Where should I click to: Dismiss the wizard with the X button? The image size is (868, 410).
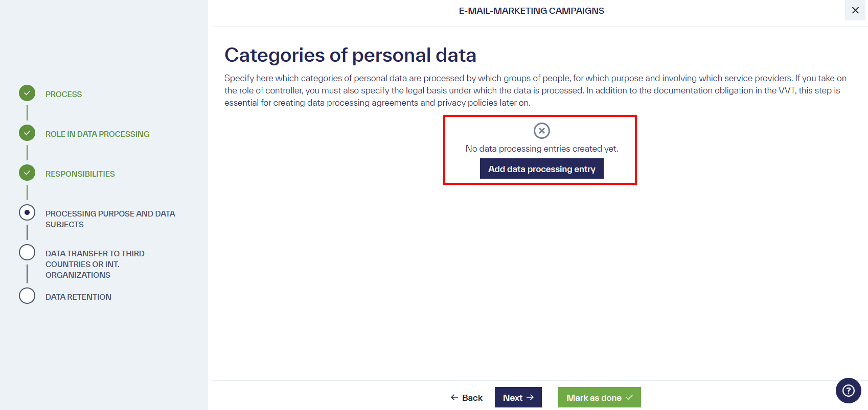855,10
